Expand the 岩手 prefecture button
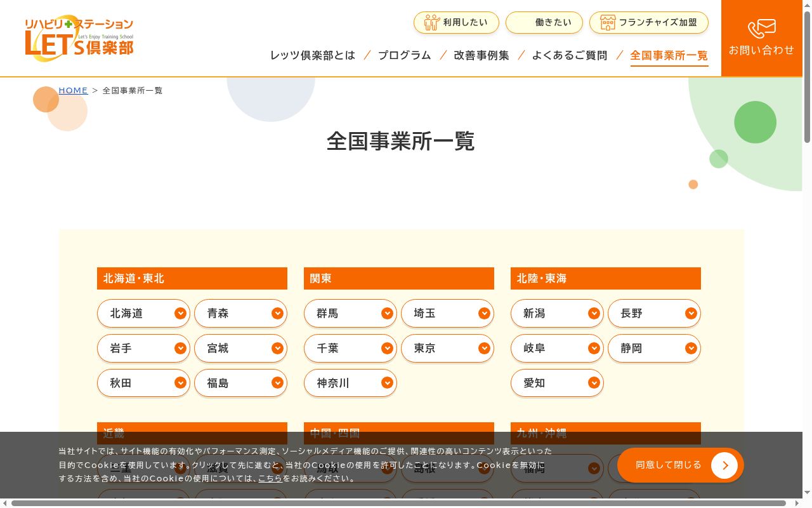This screenshot has width=812, height=508. 143,348
